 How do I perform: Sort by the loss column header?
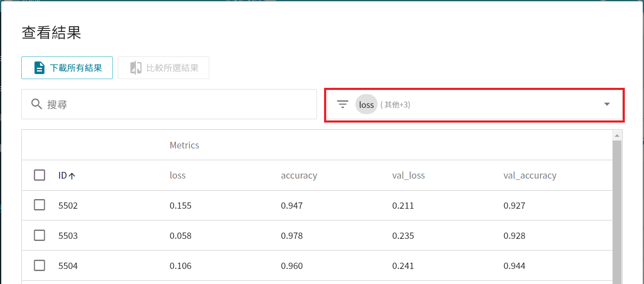click(177, 176)
